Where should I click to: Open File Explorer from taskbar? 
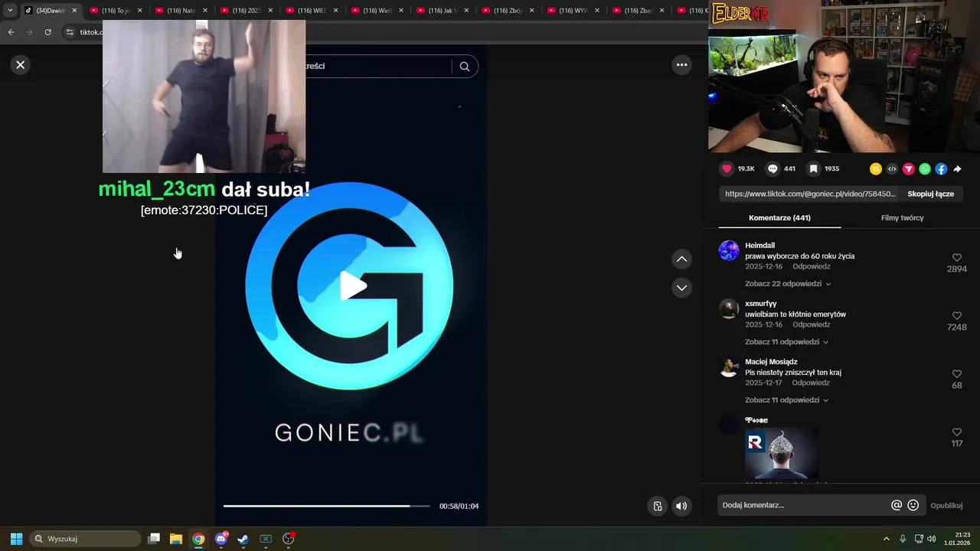(176, 539)
